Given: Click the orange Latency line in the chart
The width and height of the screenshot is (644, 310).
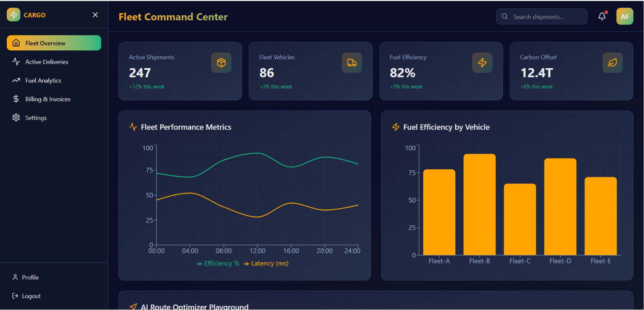Looking at the screenshot, I should (x=257, y=217).
